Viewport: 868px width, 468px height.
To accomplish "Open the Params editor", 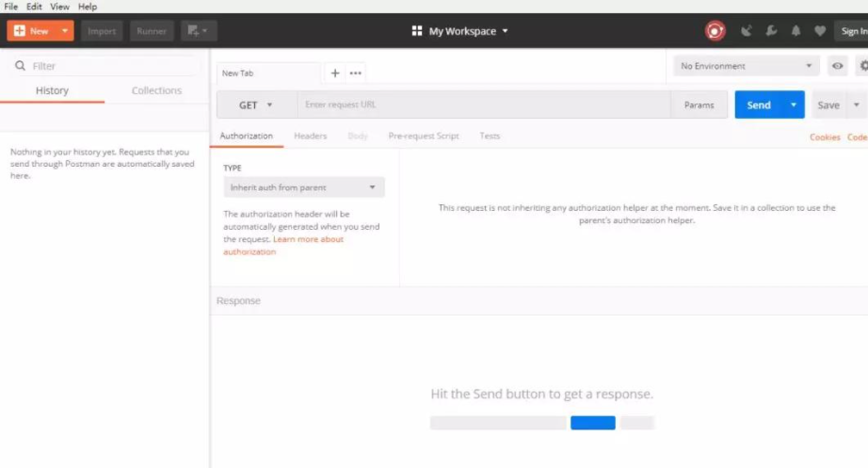I will pyautogui.click(x=699, y=105).
